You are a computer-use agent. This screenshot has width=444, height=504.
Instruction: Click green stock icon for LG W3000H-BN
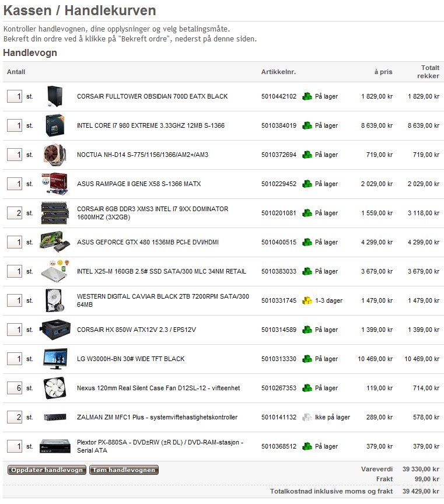click(x=307, y=359)
